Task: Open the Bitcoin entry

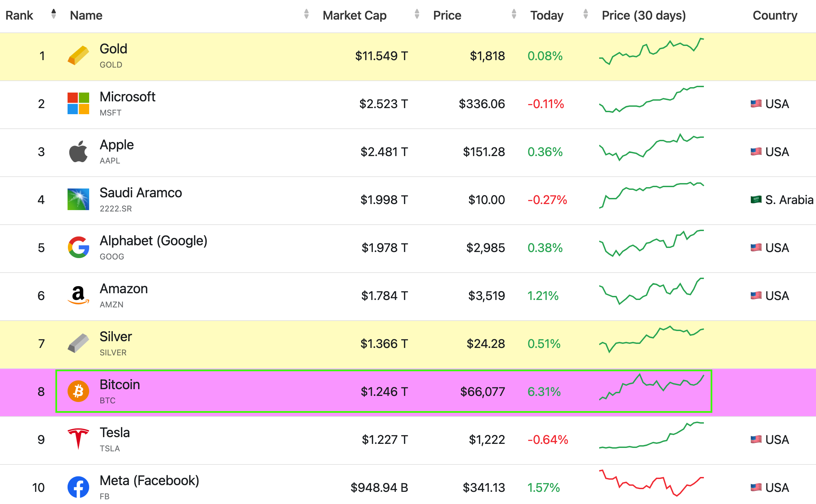Action: pos(120,384)
